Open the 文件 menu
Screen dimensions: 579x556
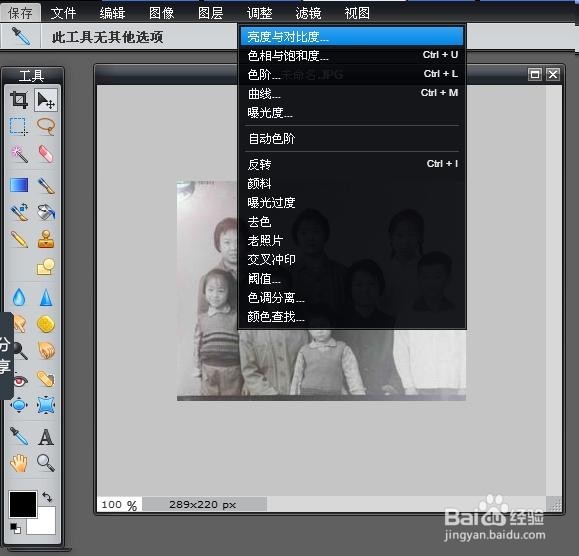(63, 13)
